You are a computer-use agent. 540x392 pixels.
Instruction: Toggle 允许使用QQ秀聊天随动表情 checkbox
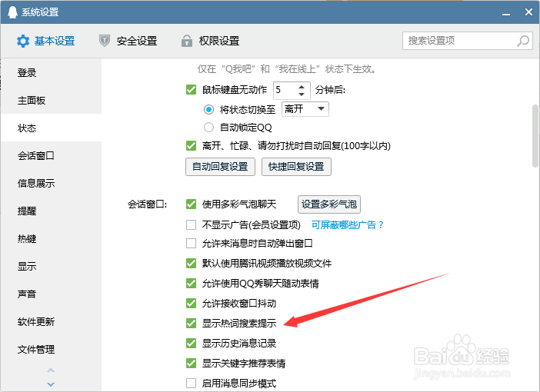click(191, 284)
